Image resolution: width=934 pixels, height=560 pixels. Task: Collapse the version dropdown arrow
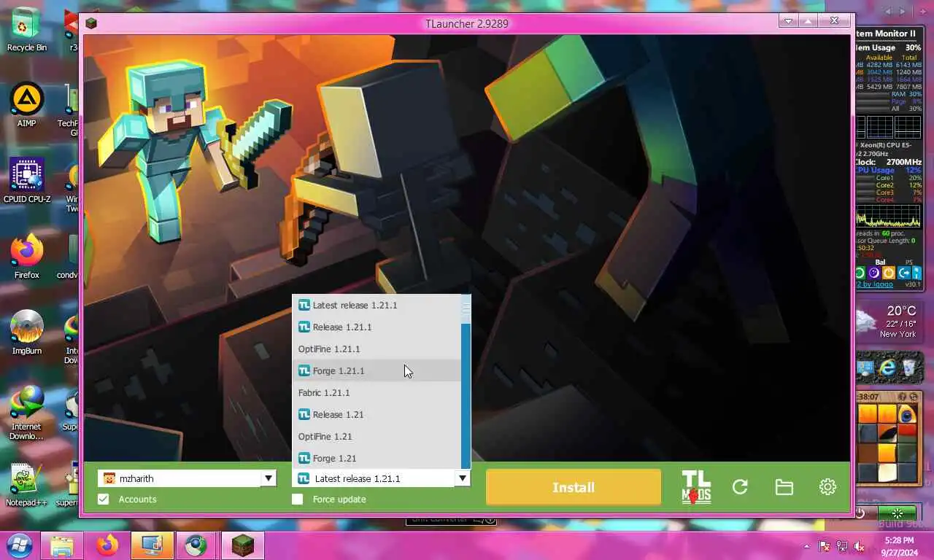(462, 478)
